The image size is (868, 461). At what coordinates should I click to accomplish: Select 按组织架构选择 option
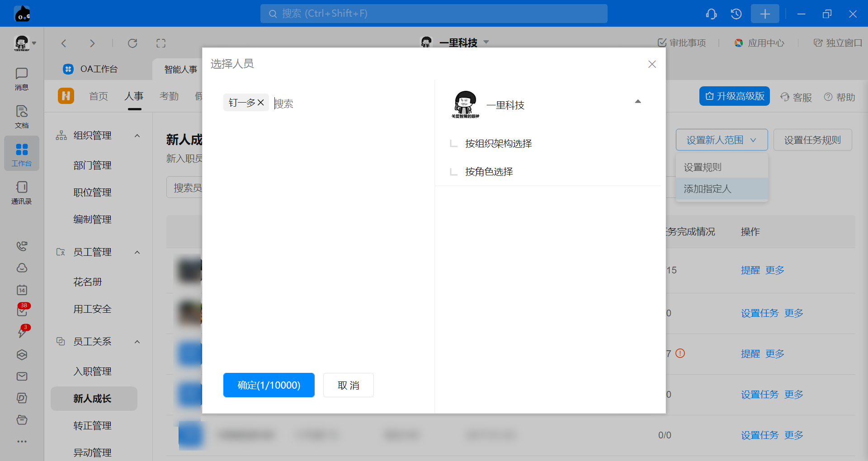tap(498, 144)
